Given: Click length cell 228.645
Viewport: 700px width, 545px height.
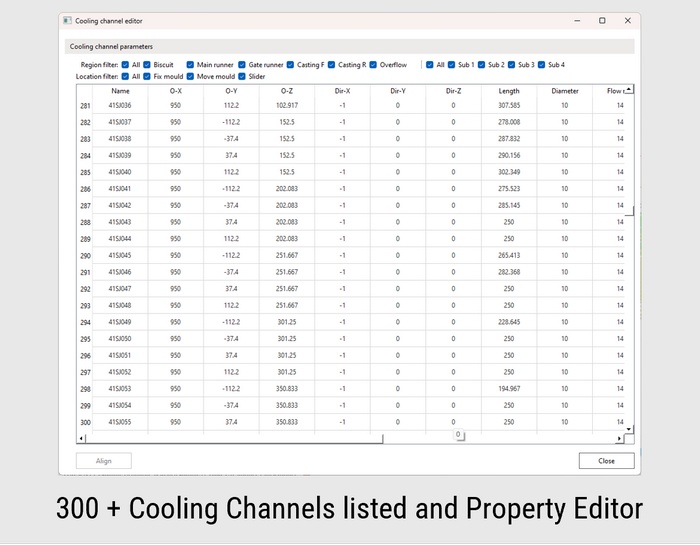Looking at the screenshot, I should point(509,322).
